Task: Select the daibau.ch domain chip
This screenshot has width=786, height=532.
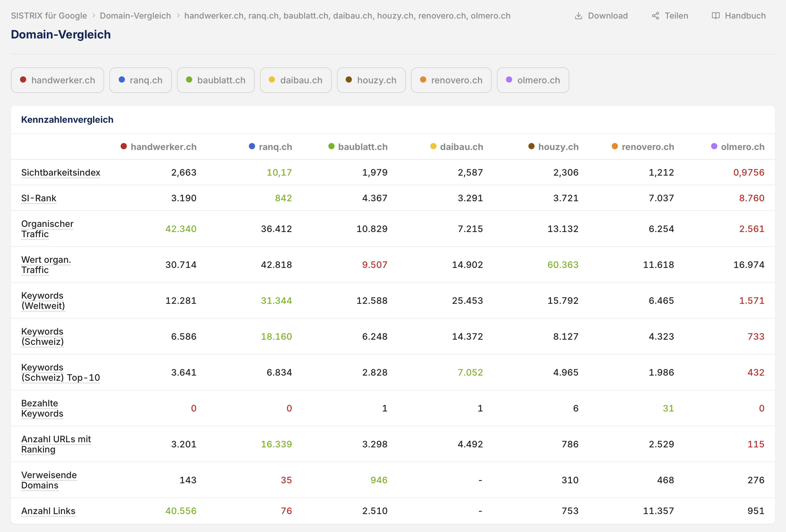Action: point(296,80)
